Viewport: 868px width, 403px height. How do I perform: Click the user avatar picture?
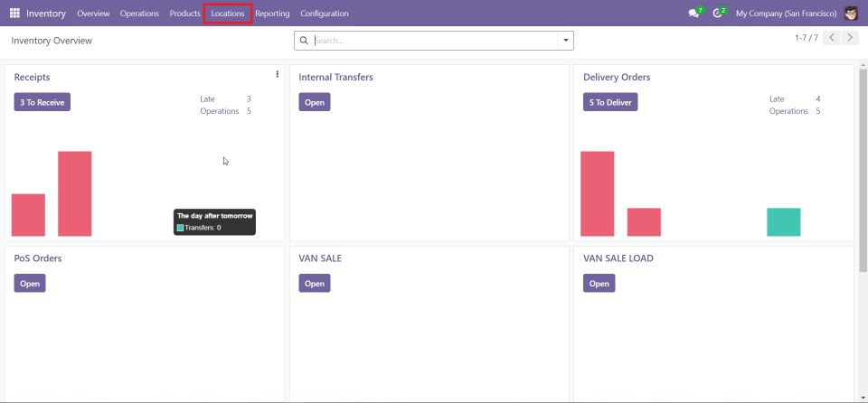click(x=851, y=14)
